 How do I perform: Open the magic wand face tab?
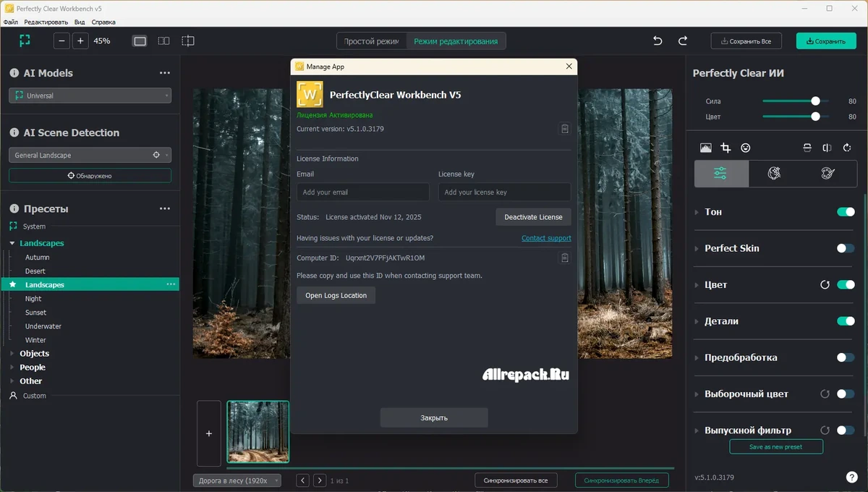tap(775, 174)
